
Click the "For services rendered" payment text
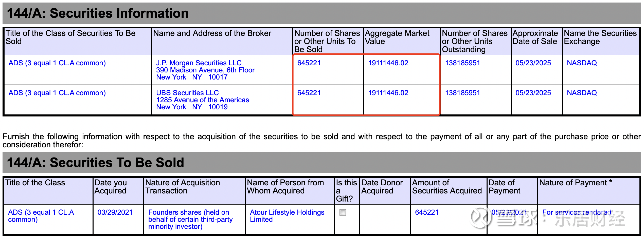coord(577,212)
